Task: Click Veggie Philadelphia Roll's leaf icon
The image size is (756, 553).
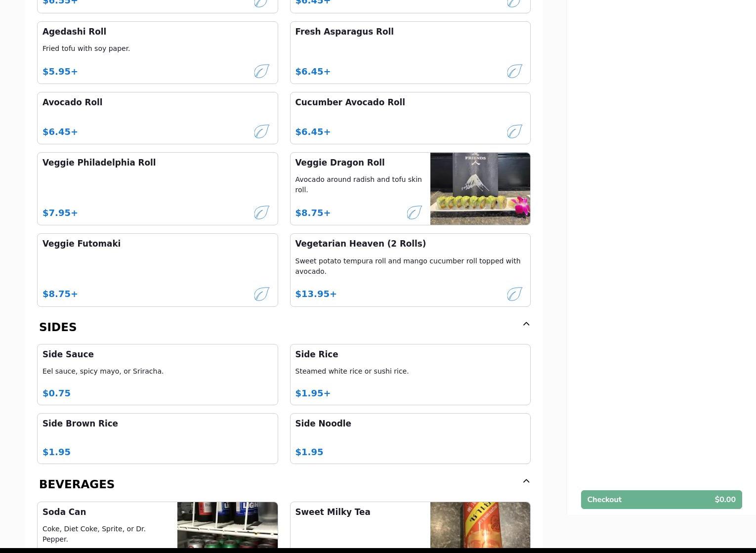Action: [x=262, y=213]
